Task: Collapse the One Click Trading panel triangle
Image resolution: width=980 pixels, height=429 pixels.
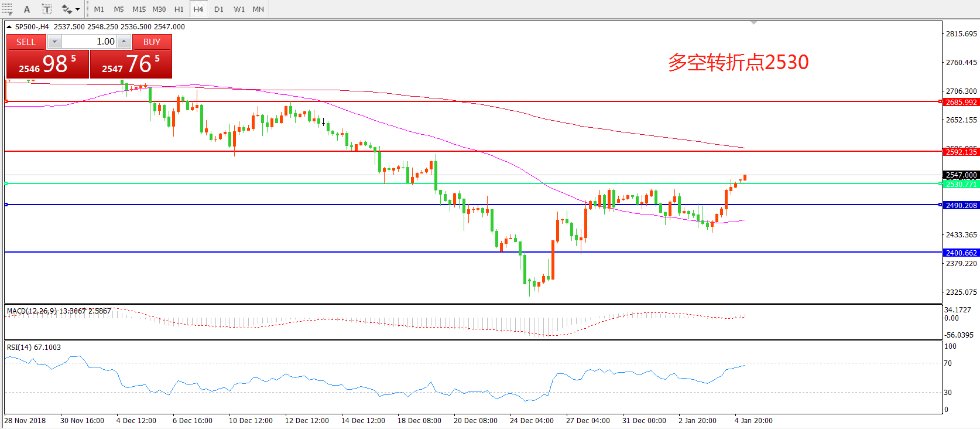Action: (9, 26)
